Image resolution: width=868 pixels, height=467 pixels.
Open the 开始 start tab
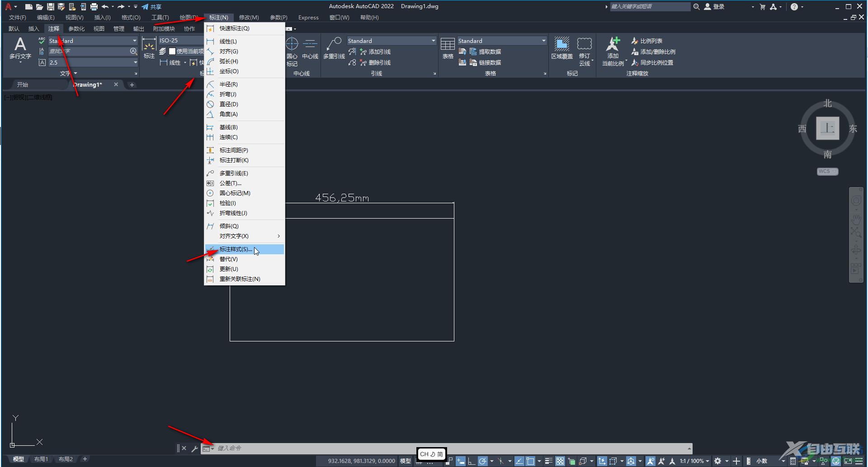tap(23, 84)
